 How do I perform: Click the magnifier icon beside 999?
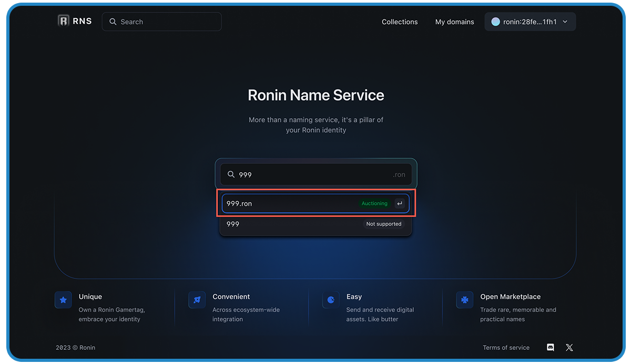[231, 174]
